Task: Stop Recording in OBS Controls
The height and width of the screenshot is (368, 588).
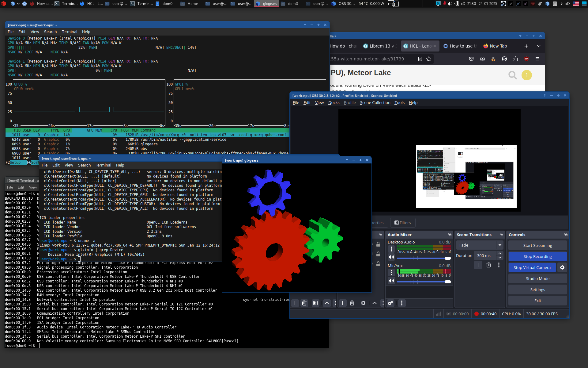Action: tap(537, 256)
